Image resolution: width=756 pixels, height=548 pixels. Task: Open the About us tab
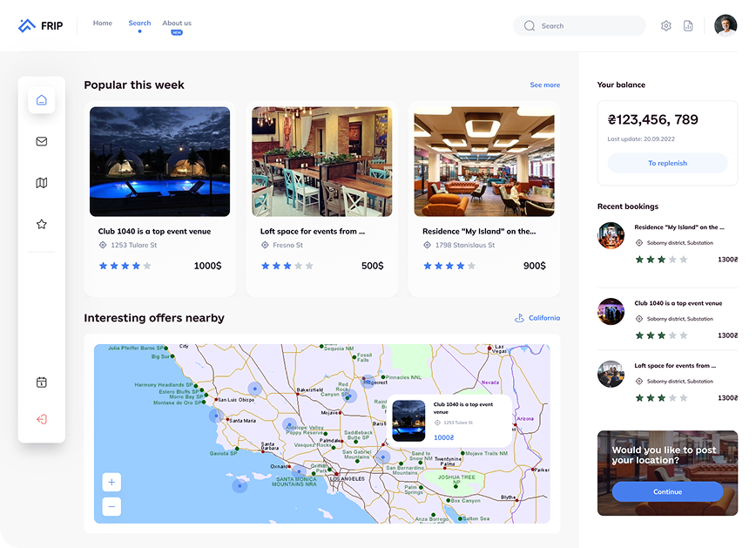[177, 24]
